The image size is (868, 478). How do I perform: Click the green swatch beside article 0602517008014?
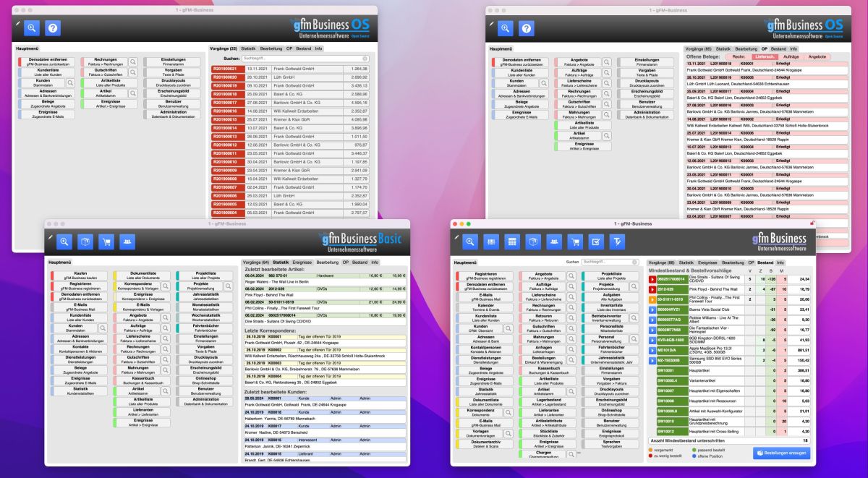point(673,279)
